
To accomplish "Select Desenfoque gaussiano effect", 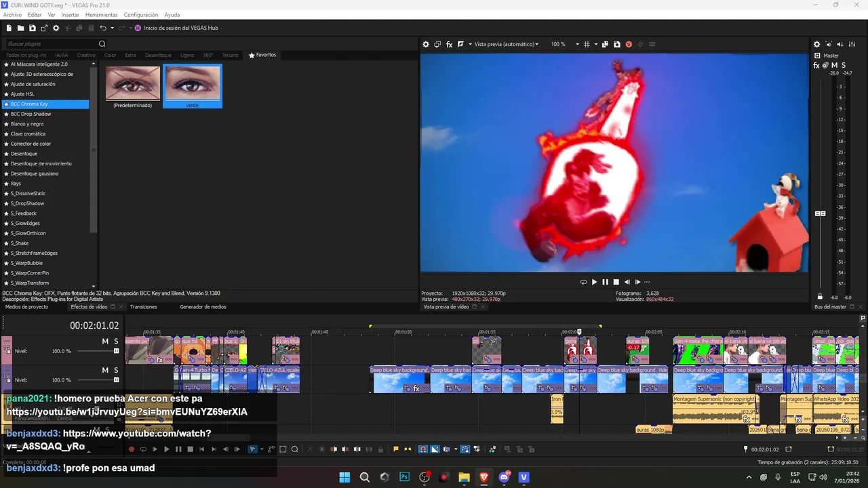I will coord(34,174).
